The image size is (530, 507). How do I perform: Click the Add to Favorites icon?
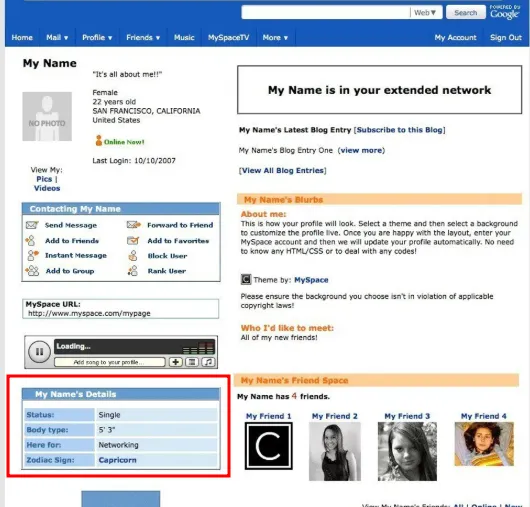tap(133, 240)
